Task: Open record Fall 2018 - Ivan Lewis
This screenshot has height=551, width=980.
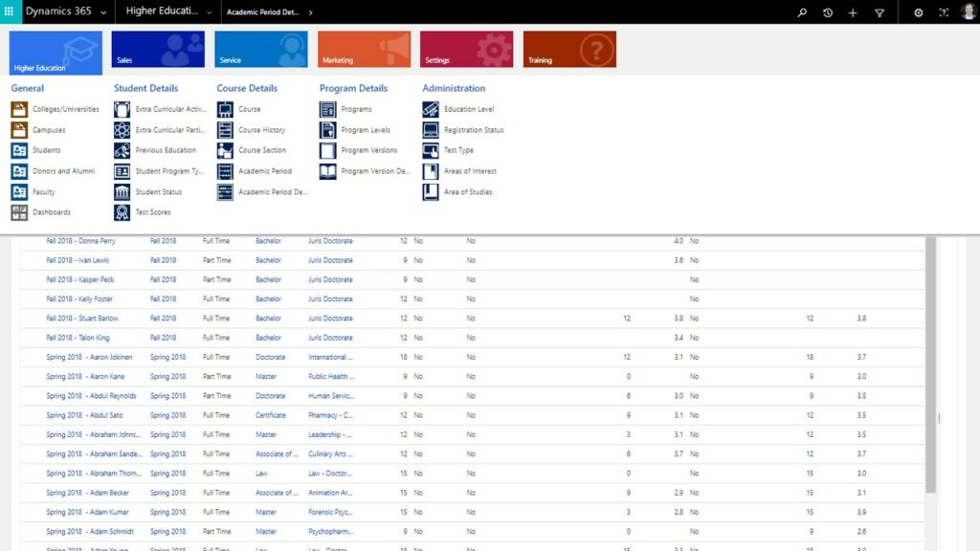Action: [78, 260]
